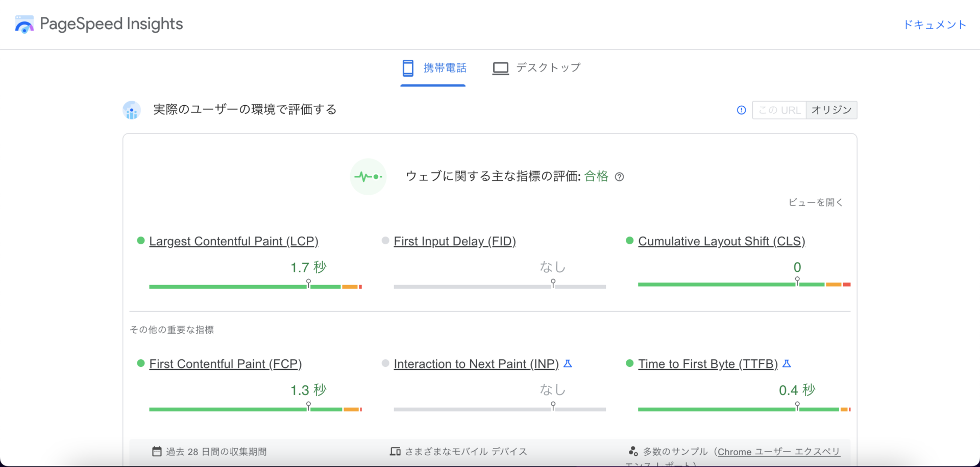Expand view with ビューを開く
This screenshot has height=467, width=980.
coord(816,202)
